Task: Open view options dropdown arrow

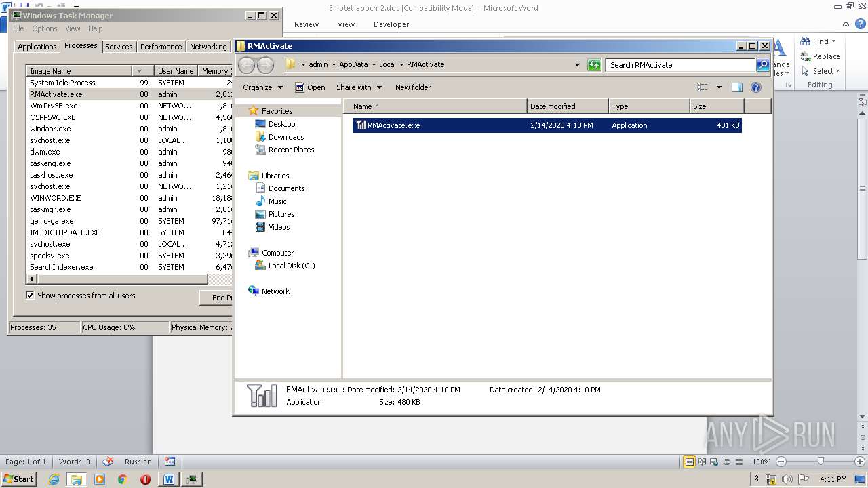Action: coord(719,87)
